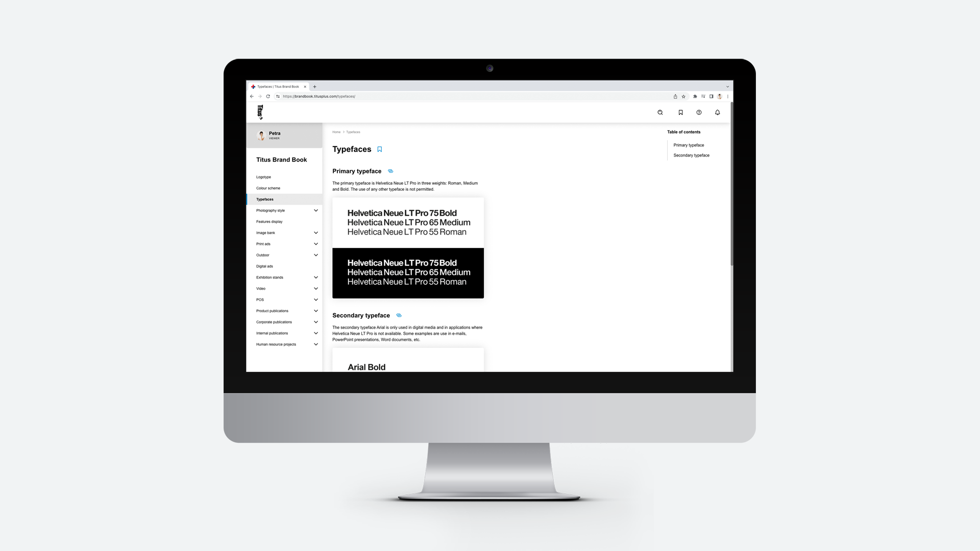Expand the Print ads section
This screenshot has height=551, width=980.
click(316, 243)
